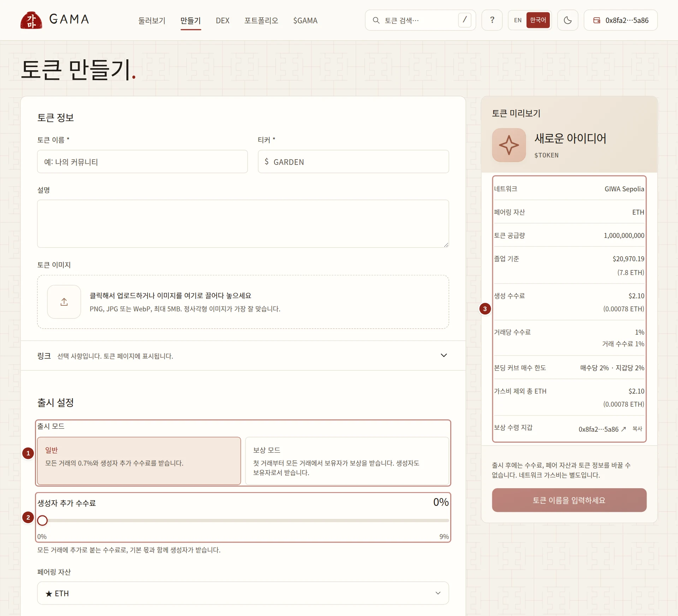Open reward wallet address external link arrow
The width and height of the screenshot is (678, 616).
pos(624,429)
